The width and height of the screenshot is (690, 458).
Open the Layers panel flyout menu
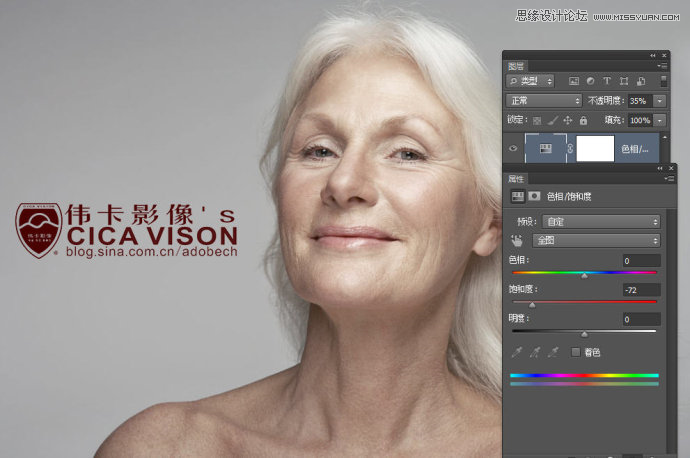[663, 66]
